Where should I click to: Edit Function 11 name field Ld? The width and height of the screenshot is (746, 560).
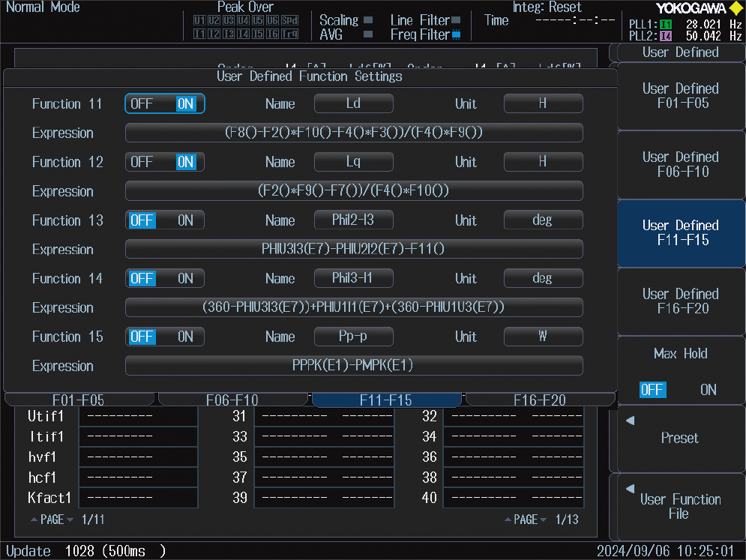[353, 103]
